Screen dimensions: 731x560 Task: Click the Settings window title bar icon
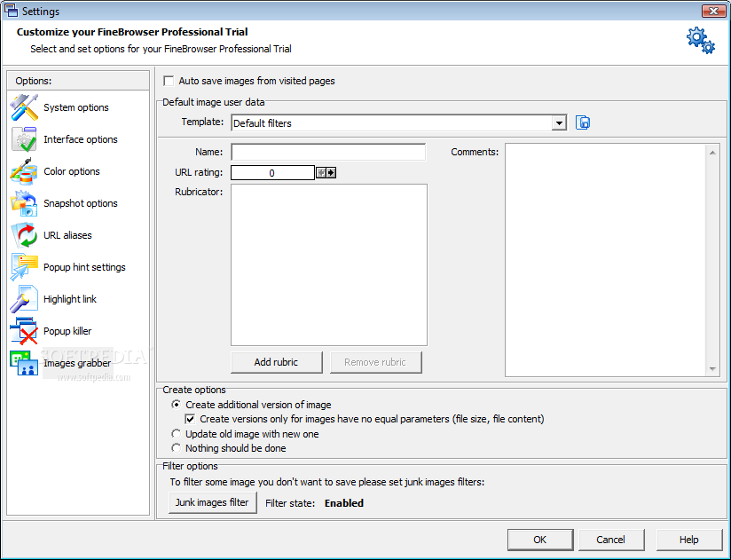(x=12, y=11)
